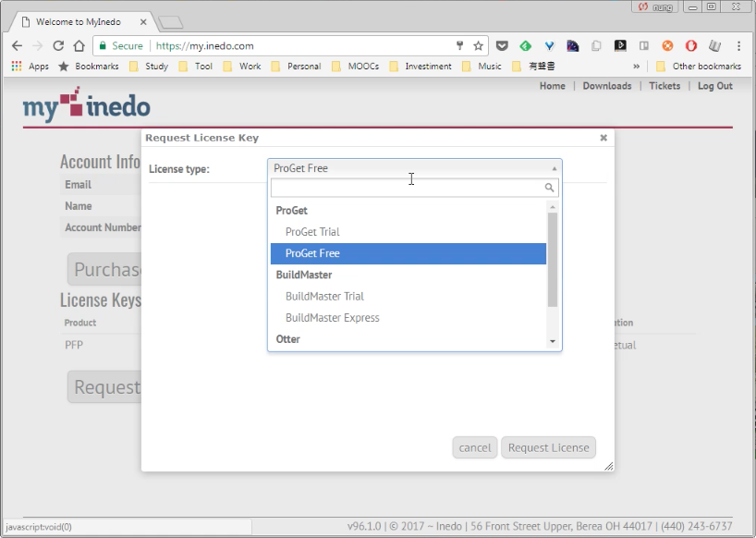Open Chrome's three-dot menu
The height and width of the screenshot is (538, 756).
(738, 46)
